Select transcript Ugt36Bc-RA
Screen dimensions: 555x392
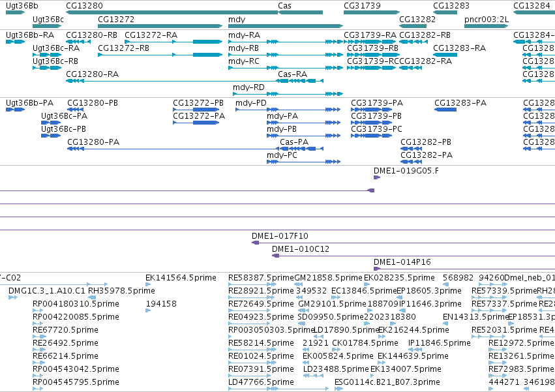47,55
